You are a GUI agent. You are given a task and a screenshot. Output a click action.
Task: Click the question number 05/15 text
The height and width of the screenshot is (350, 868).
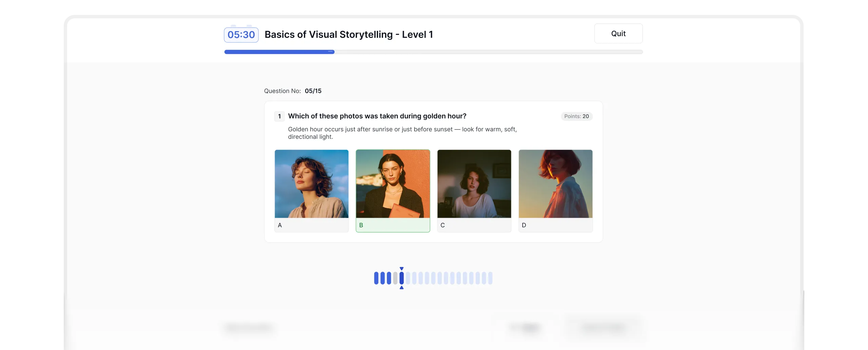point(313,91)
